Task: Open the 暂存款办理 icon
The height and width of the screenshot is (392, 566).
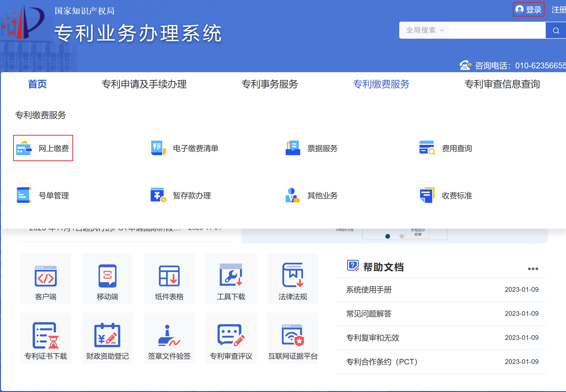Action: (x=158, y=195)
